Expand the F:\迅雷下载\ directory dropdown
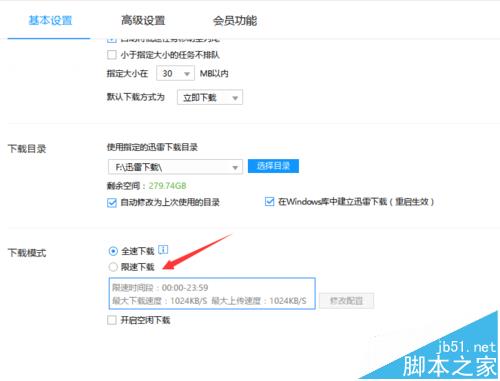The width and height of the screenshot is (500, 381). coord(175,167)
